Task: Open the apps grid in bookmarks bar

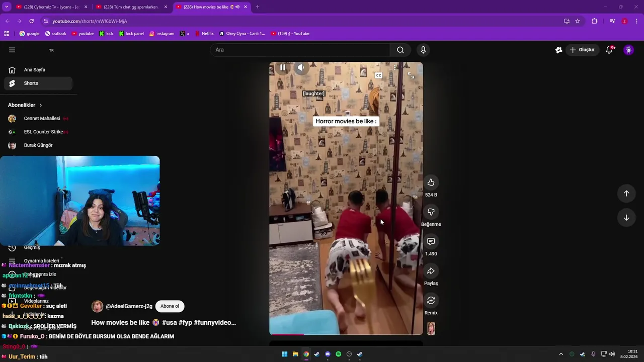Action: (x=7, y=34)
